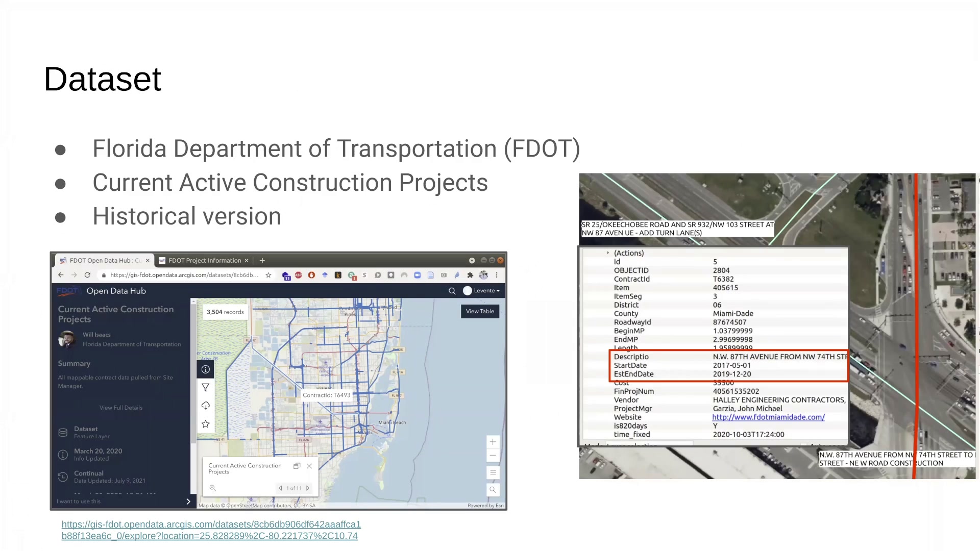Click the browser address bar URL
The height and width of the screenshot is (551, 980).
coord(184,275)
